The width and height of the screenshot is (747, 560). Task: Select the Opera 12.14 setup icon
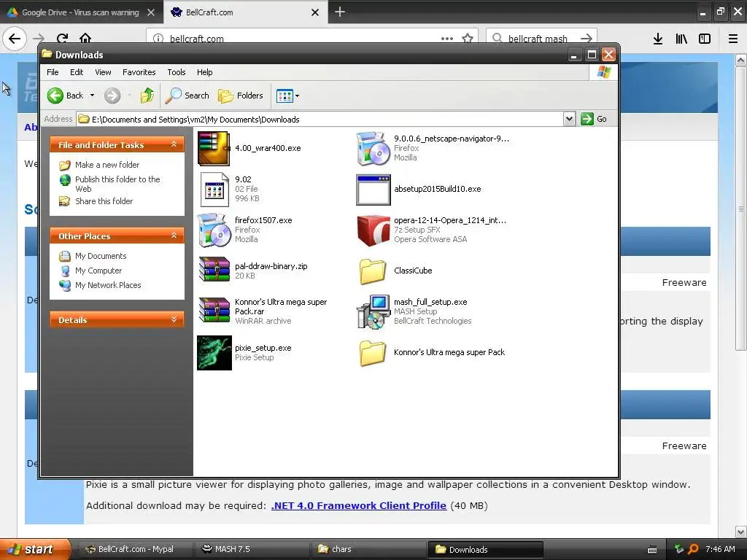tap(373, 230)
